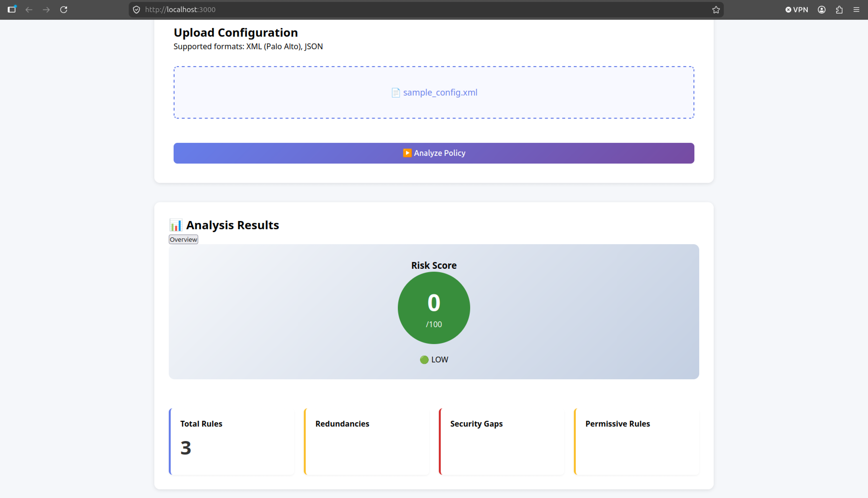Bookmark this page with star icon
Viewport: 868px width, 498px height.
pos(716,10)
